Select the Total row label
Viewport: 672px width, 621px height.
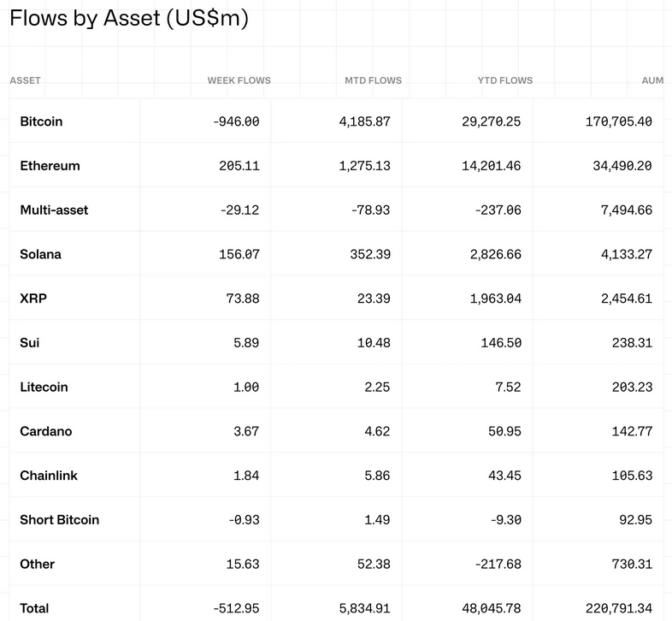[34, 608]
